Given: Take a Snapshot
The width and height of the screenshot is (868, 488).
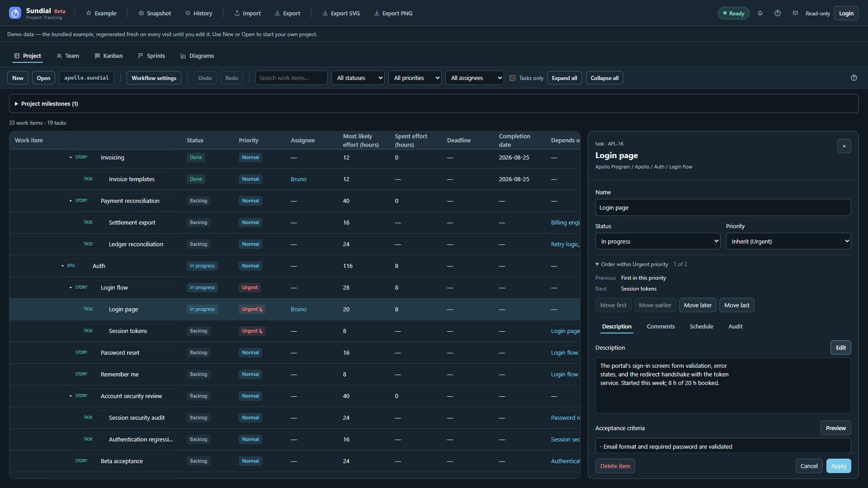Looking at the screenshot, I should (155, 13).
